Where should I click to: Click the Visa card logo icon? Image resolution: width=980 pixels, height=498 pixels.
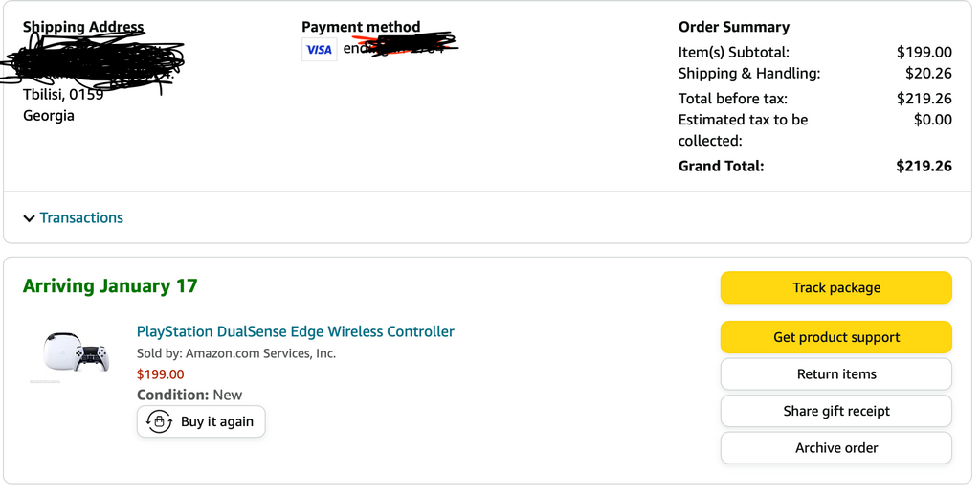[319, 50]
